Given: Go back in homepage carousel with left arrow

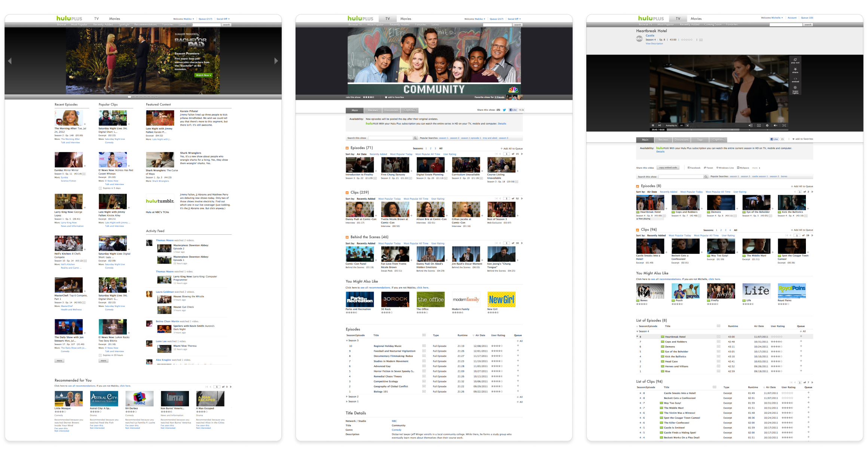Looking at the screenshot, I should pos(10,61).
